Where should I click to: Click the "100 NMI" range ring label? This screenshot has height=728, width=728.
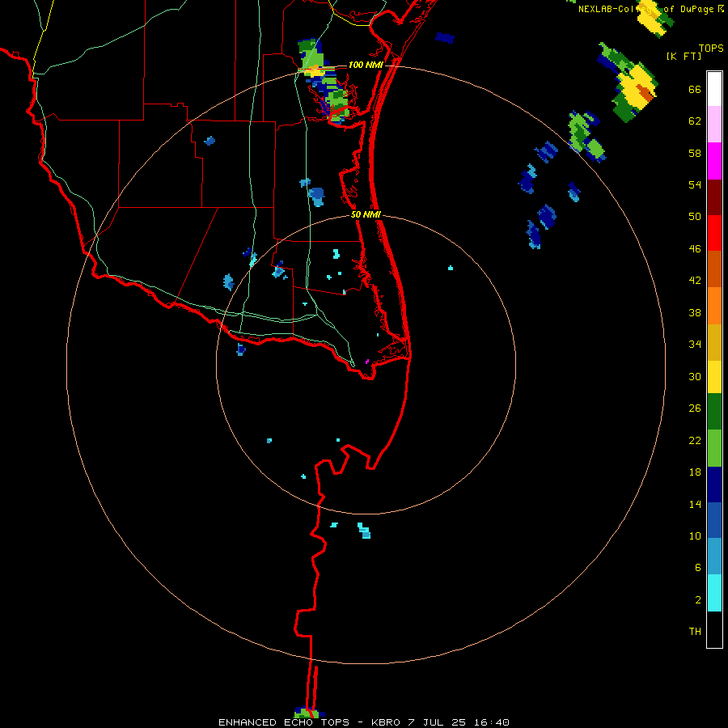(x=366, y=65)
